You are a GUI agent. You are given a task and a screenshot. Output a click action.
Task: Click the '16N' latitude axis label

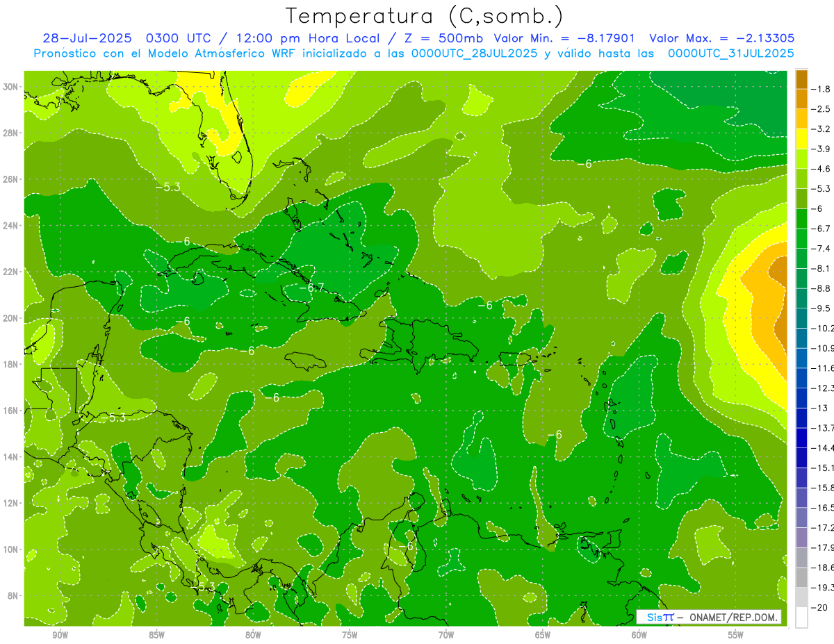pos(10,411)
